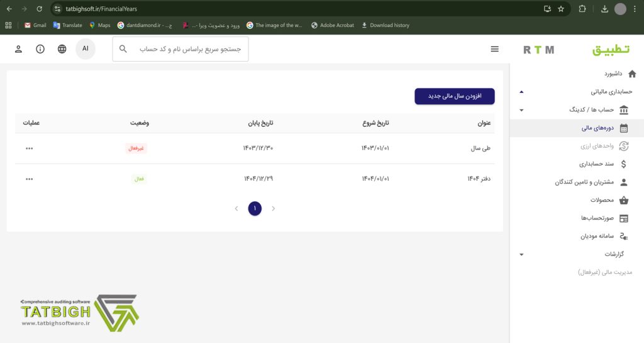This screenshot has width=644, height=343.
Task: Click the basket icon for محصولات
Action: coord(623,200)
